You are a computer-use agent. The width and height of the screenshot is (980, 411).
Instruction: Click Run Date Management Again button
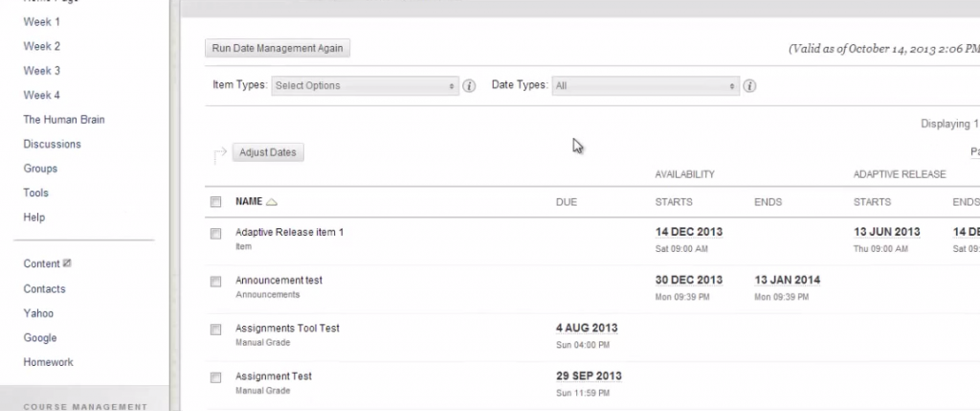click(278, 48)
